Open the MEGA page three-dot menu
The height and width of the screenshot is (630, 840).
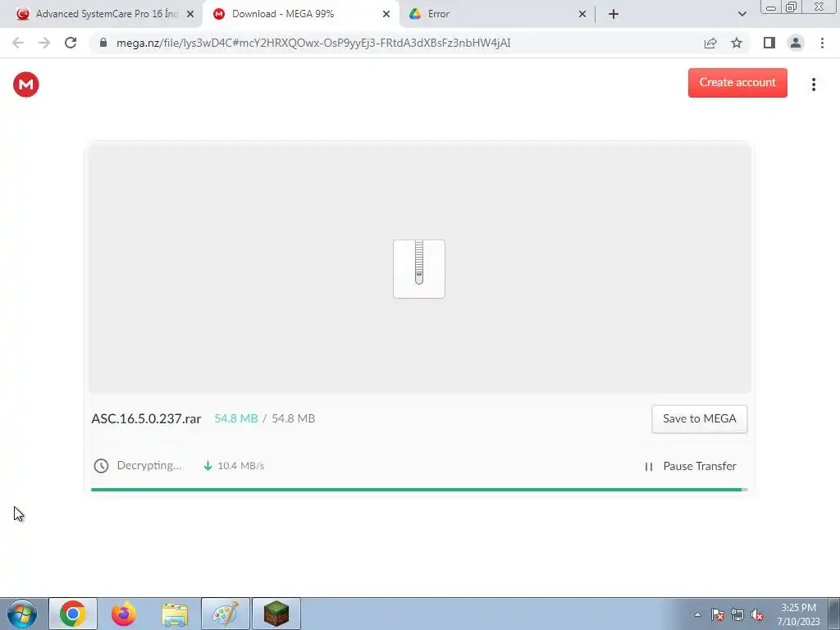(x=813, y=84)
